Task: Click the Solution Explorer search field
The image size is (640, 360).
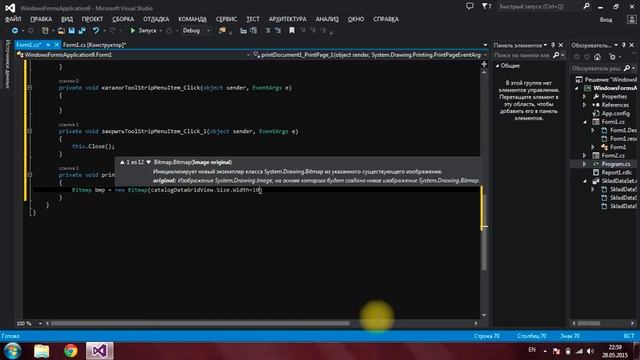Action: pos(597,69)
